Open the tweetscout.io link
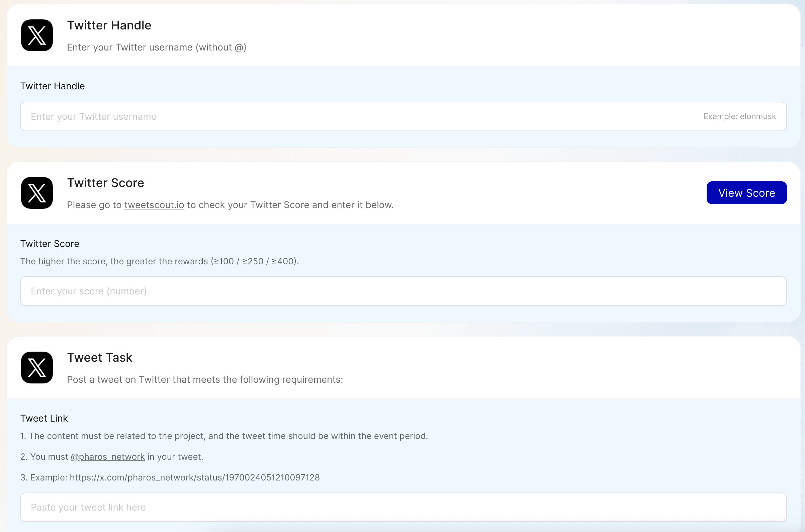The image size is (805, 532). (x=154, y=205)
